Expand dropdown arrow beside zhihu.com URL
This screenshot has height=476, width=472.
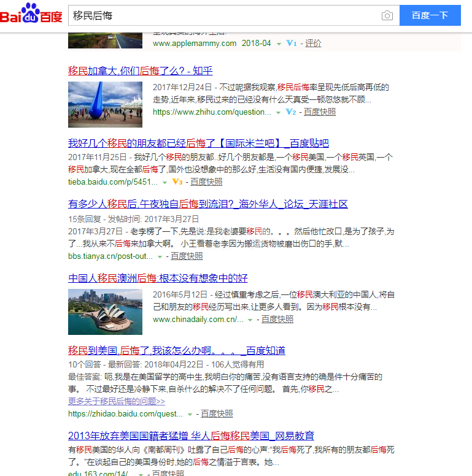pos(278,113)
